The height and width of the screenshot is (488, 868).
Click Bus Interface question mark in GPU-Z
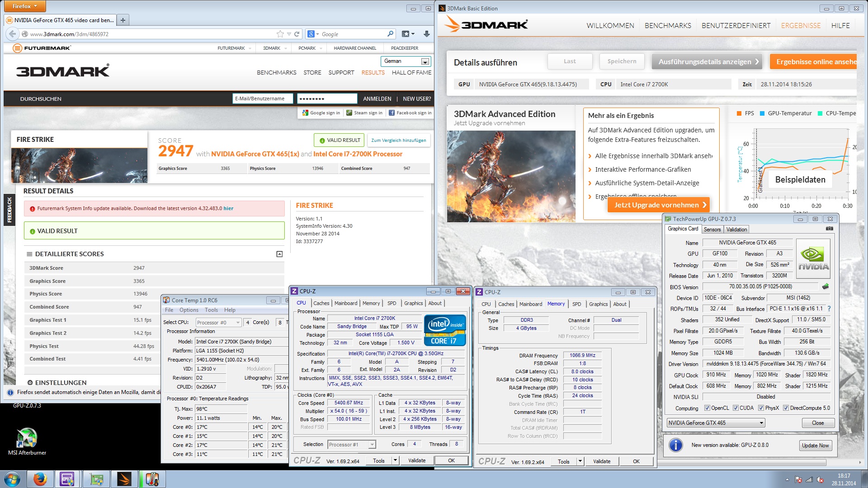[829, 309]
